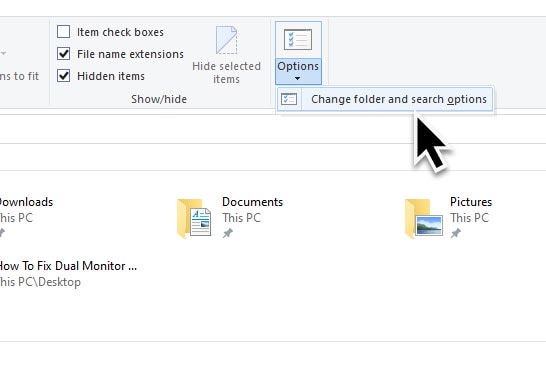Screen dimensions: 546x366
Task: Click the Hide selected items label
Action: click(226, 73)
